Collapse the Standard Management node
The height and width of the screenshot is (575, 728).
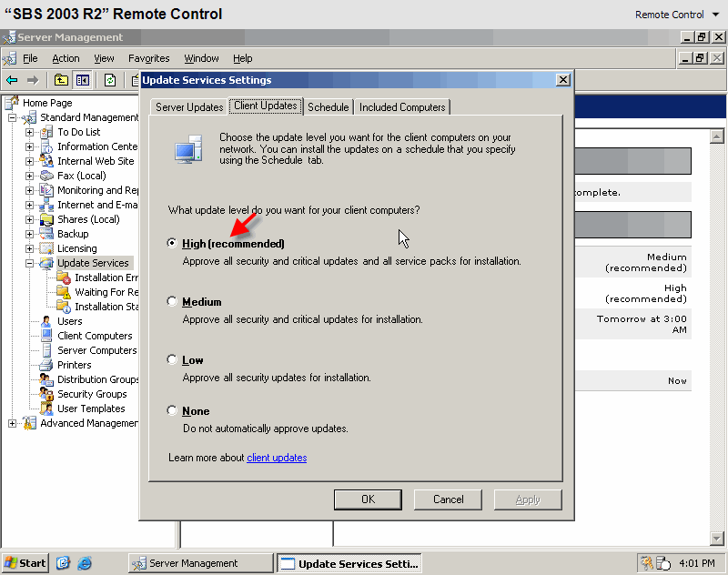pos(12,118)
